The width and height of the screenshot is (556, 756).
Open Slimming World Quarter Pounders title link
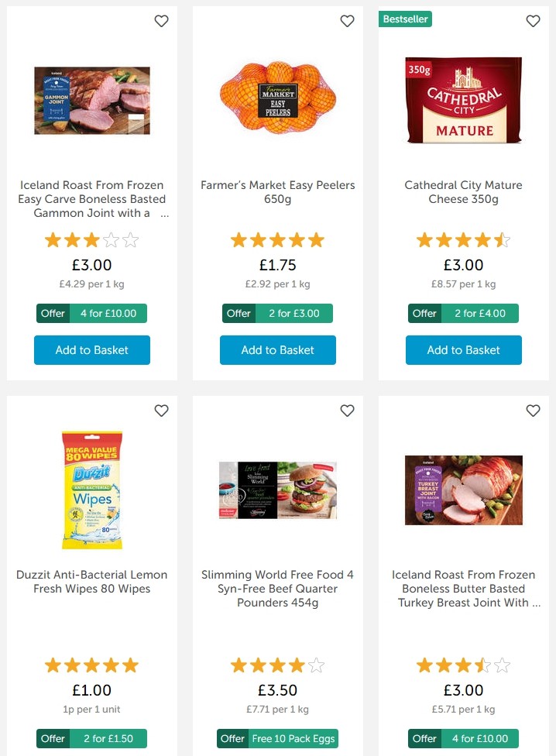tap(278, 589)
